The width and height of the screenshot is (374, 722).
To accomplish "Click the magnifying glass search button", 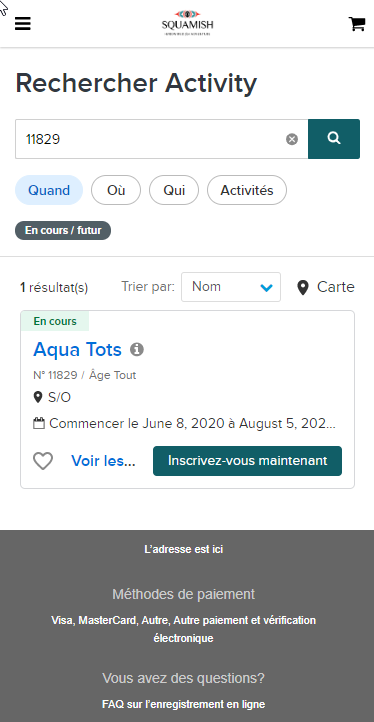I will (x=334, y=139).
